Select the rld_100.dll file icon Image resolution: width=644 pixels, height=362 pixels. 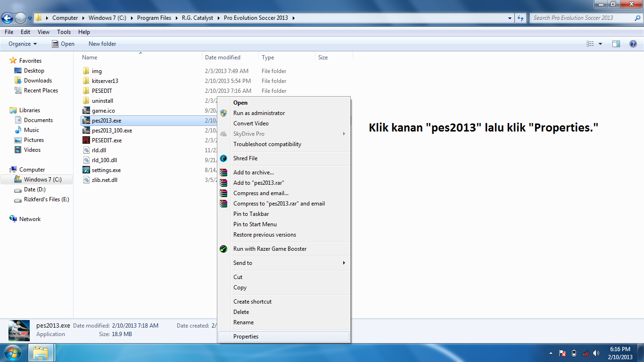click(x=86, y=160)
